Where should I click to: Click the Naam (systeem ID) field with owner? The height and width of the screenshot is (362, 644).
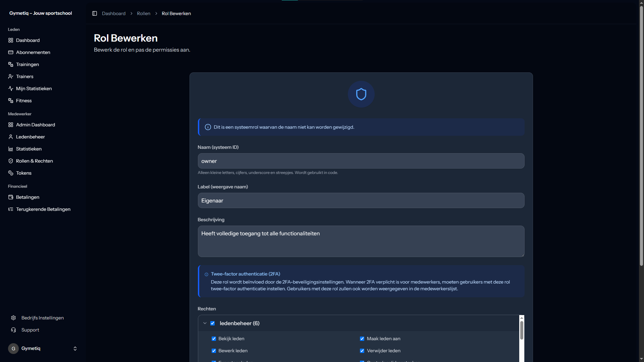click(x=361, y=161)
